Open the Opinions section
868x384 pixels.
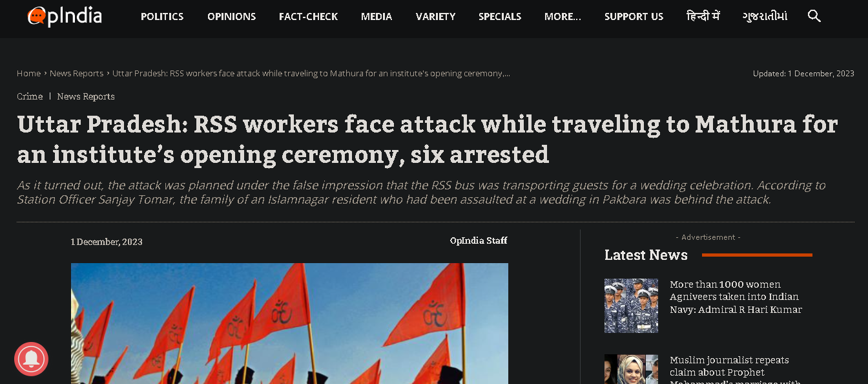point(231,17)
